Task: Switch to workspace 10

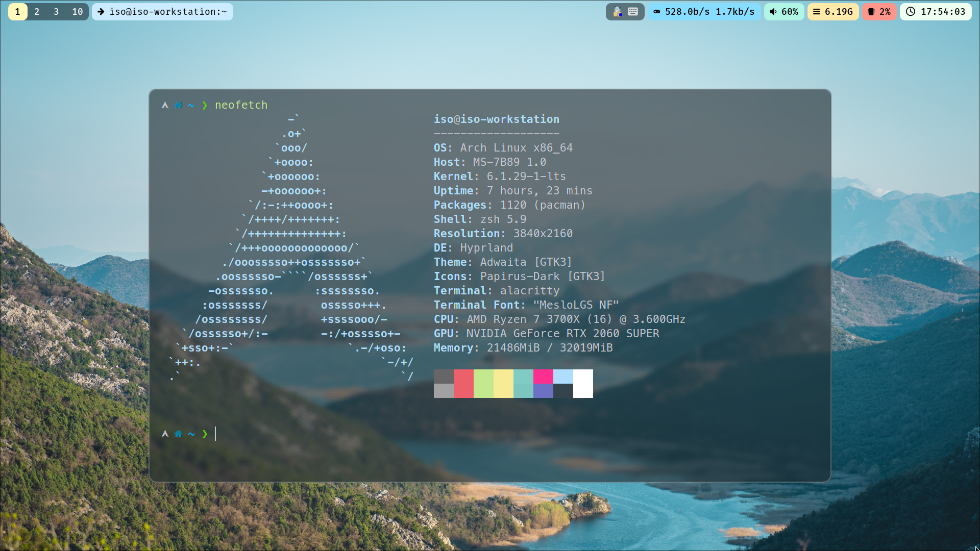Action: 77,11
